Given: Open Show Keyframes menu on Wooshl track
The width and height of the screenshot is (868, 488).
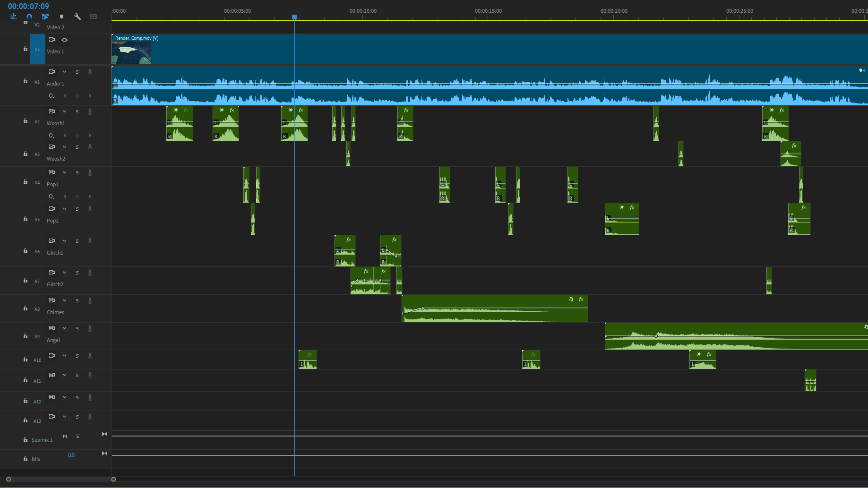Looking at the screenshot, I should coord(52,136).
